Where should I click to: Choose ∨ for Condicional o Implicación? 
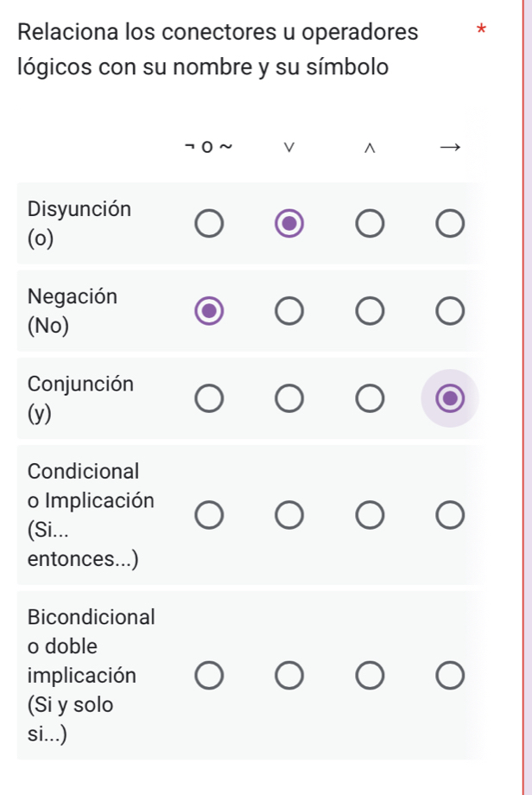tap(289, 516)
